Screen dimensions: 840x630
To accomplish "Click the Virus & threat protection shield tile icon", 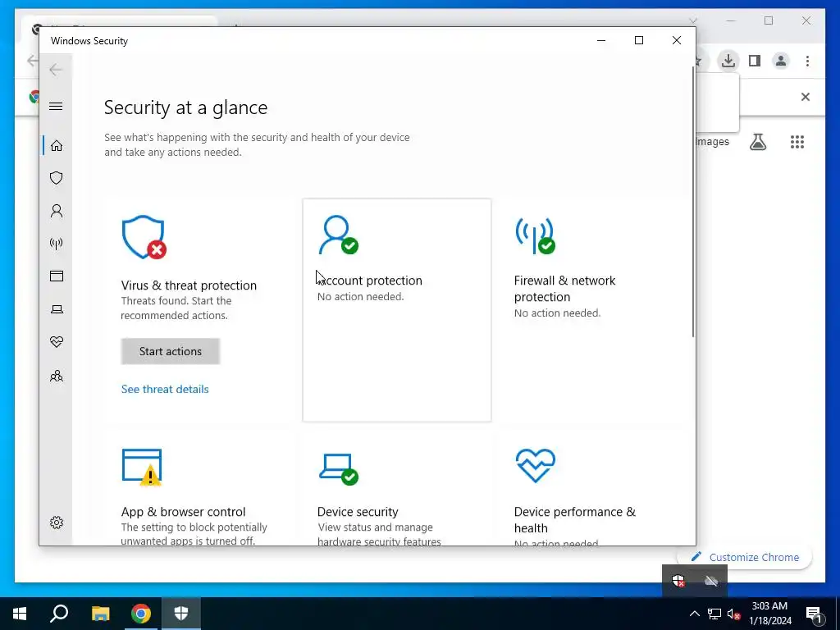I will click(x=144, y=237).
